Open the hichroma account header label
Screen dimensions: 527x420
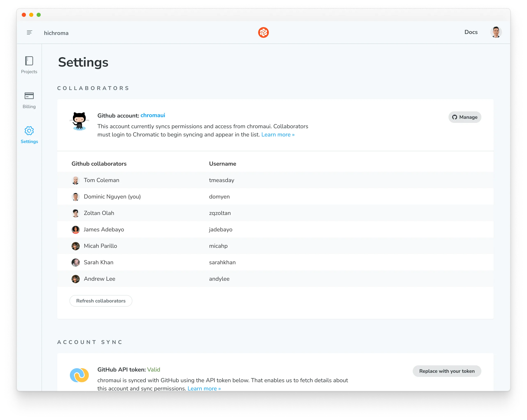[56, 33]
